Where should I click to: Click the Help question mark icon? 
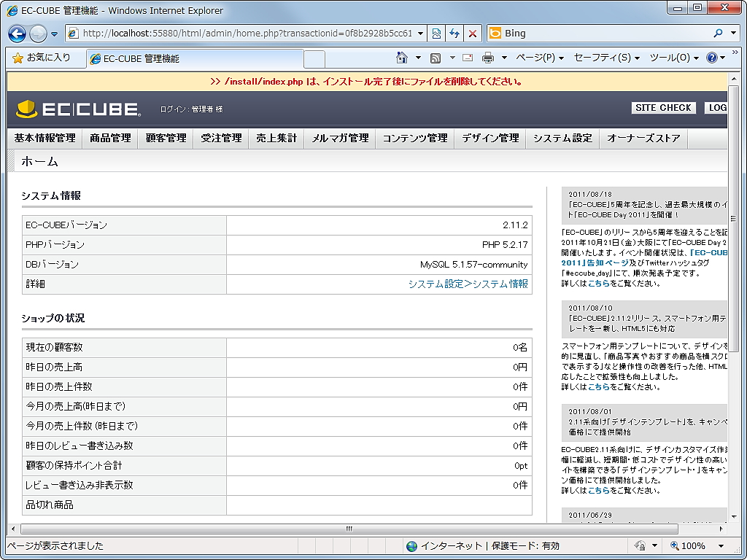click(x=713, y=56)
